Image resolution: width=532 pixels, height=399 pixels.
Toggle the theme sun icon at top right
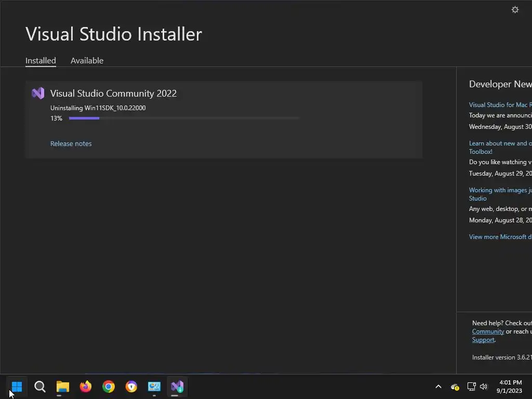click(x=515, y=9)
